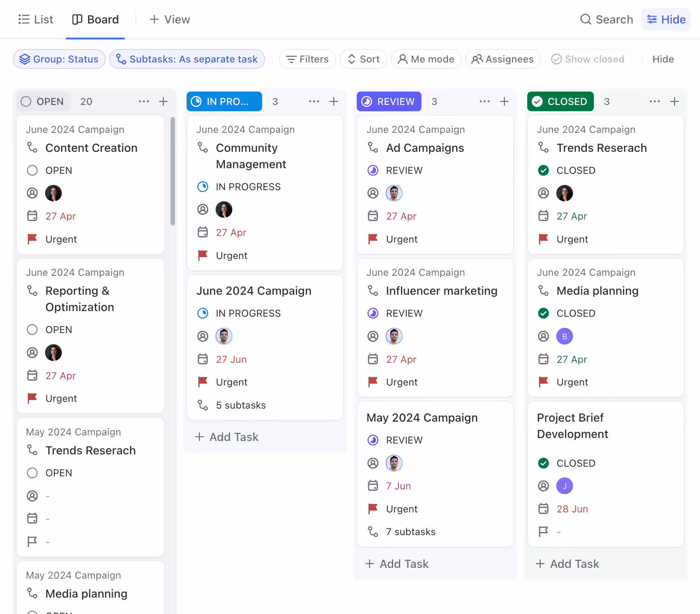Click the OPEN column vertical scrollbar
Image resolution: width=700 pixels, height=614 pixels.
click(x=172, y=171)
